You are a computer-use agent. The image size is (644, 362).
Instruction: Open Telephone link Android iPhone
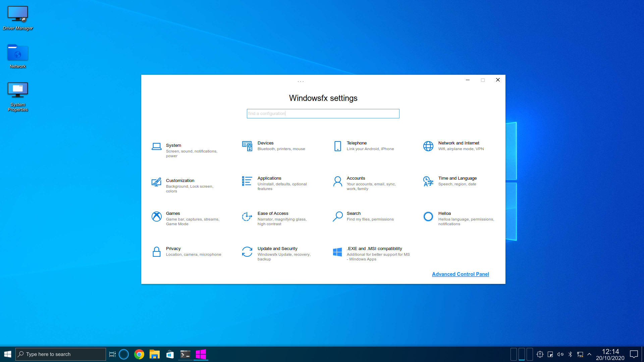coord(370,146)
